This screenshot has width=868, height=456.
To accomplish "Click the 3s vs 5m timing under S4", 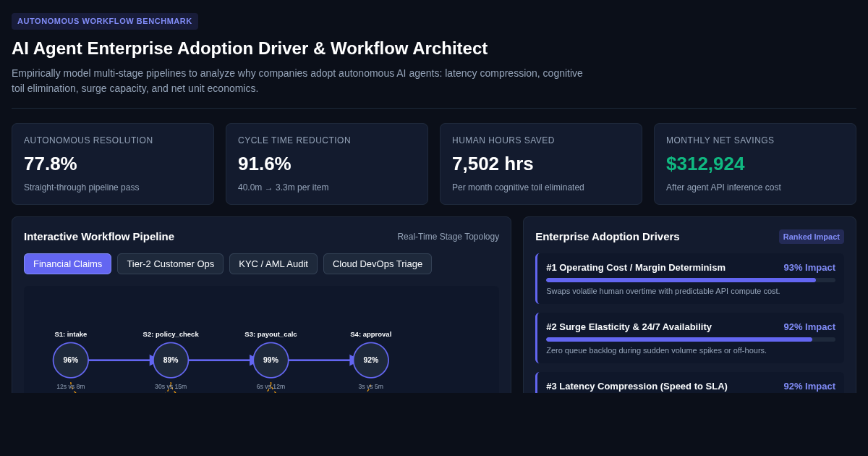I will pyautogui.click(x=371, y=387).
